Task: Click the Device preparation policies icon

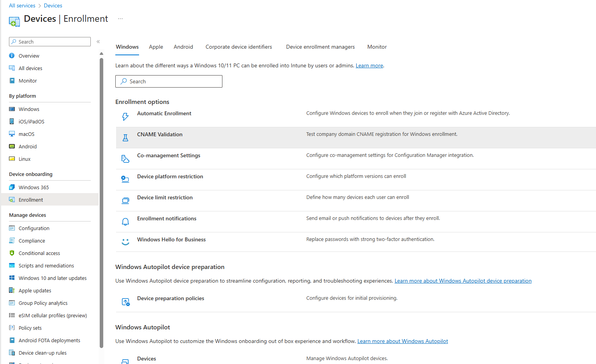Action: [x=125, y=302]
